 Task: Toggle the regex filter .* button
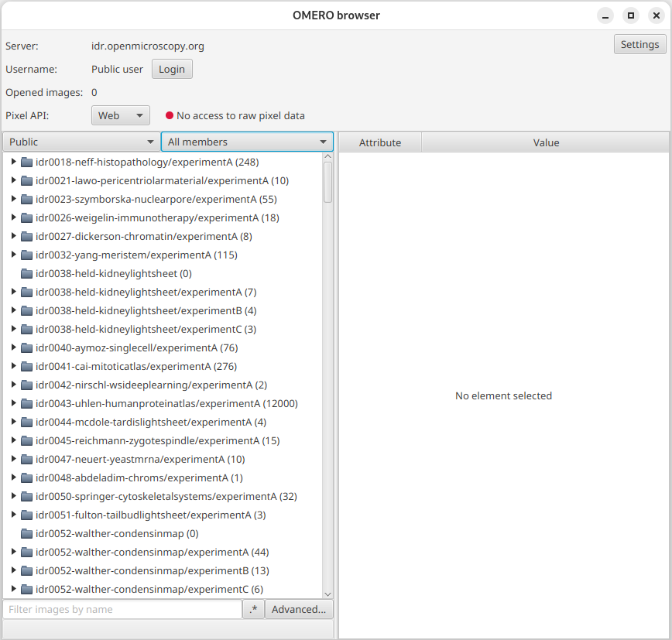pos(253,609)
